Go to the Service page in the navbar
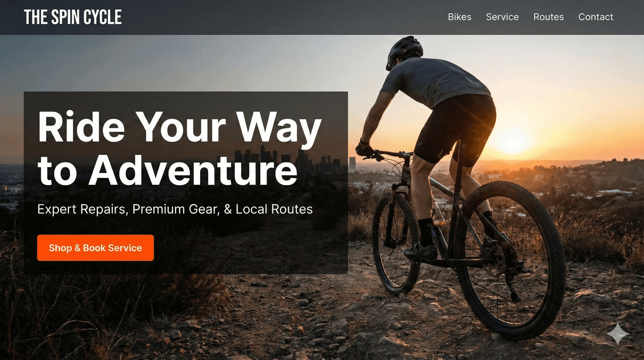Screen dimensions: 644x360 pyautogui.click(x=502, y=17)
